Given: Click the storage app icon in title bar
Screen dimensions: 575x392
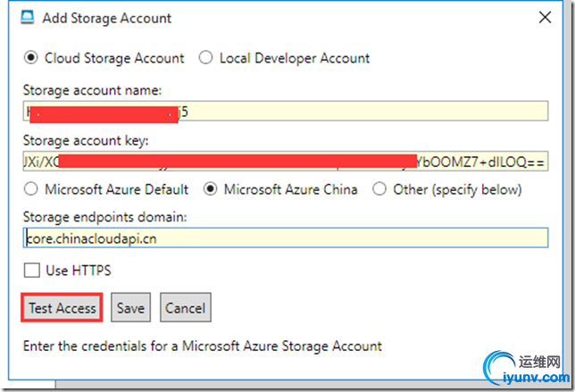Looking at the screenshot, I should tap(27, 18).
